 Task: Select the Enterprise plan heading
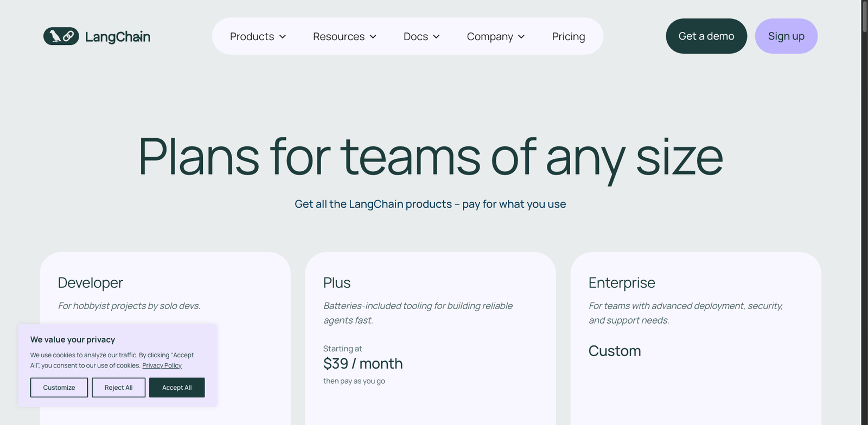tap(622, 283)
